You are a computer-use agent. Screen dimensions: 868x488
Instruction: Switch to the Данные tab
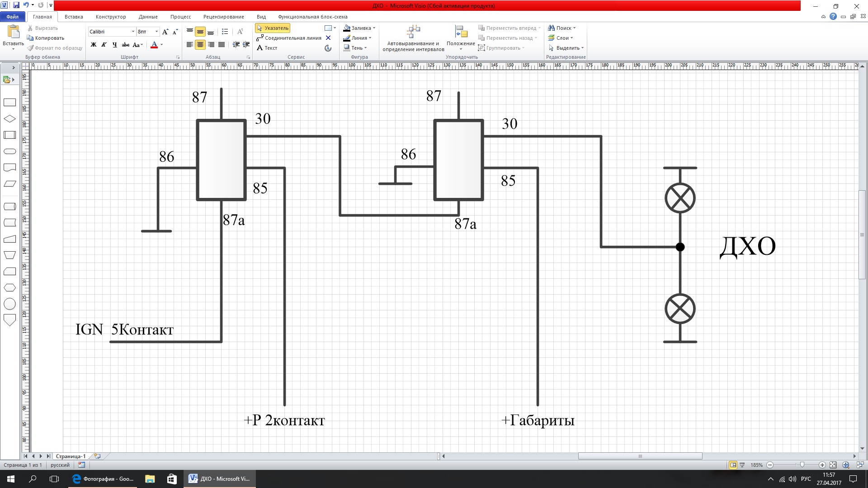(148, 17)
